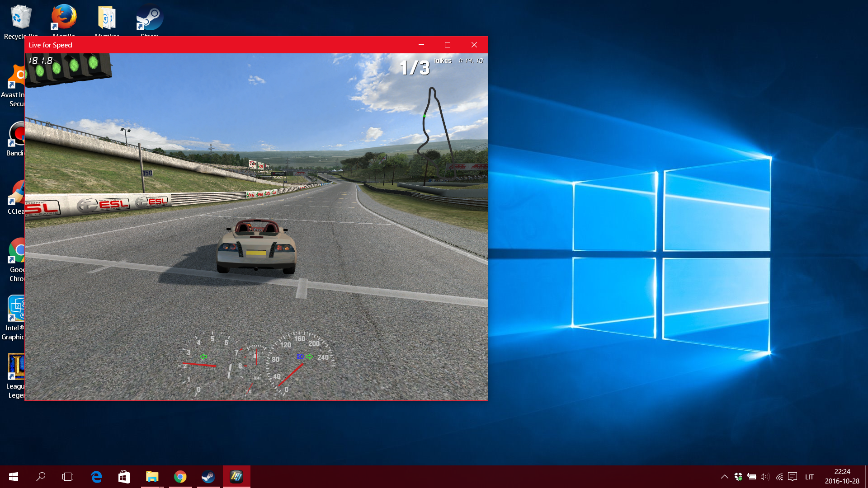The image size is (868, 488).
Task: Open taskbar search magnifier
Action: click(x=41, y=477)
